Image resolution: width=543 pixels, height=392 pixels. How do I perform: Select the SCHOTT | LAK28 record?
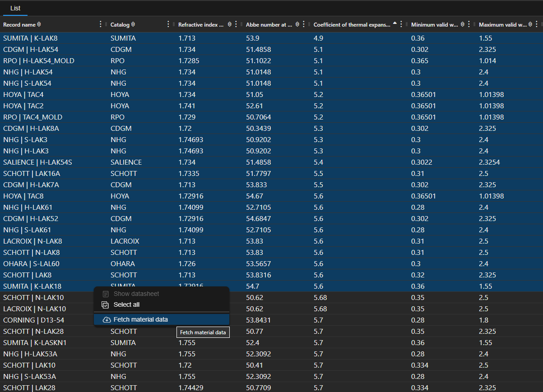[271, 387]
